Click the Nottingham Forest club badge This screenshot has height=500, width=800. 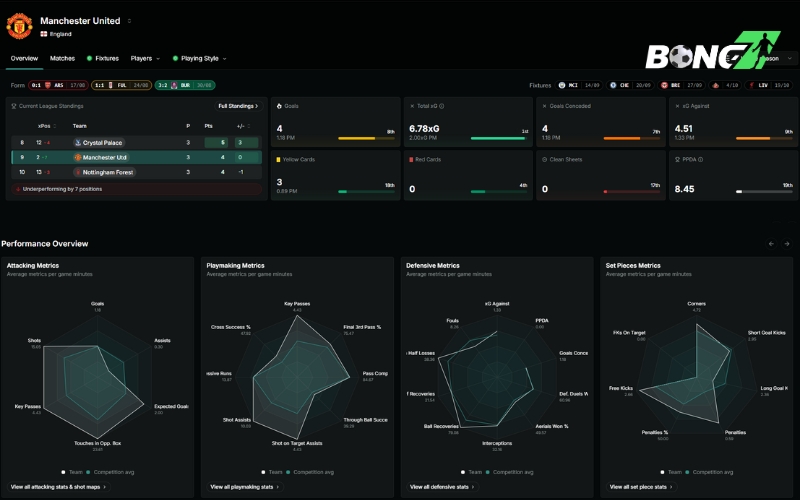coord(78,172)
